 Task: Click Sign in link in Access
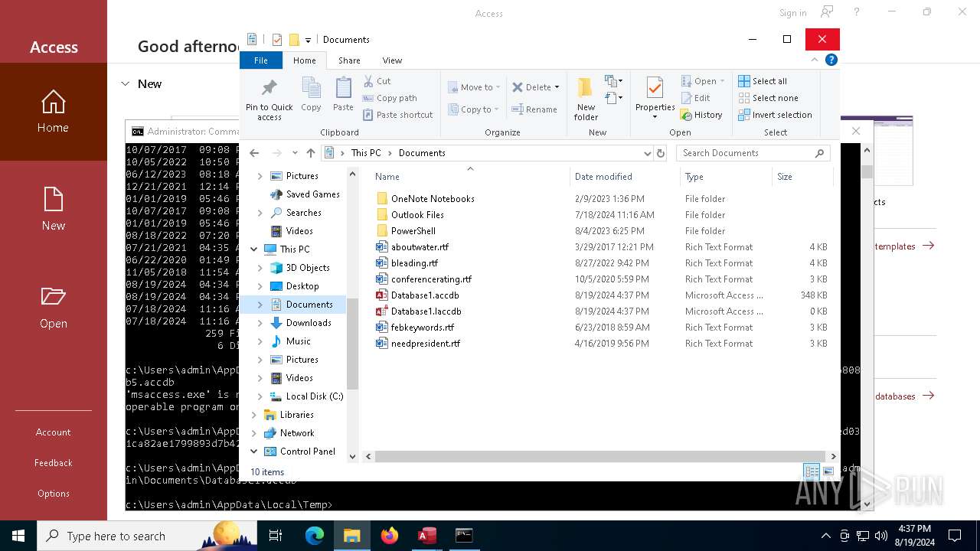792,13
